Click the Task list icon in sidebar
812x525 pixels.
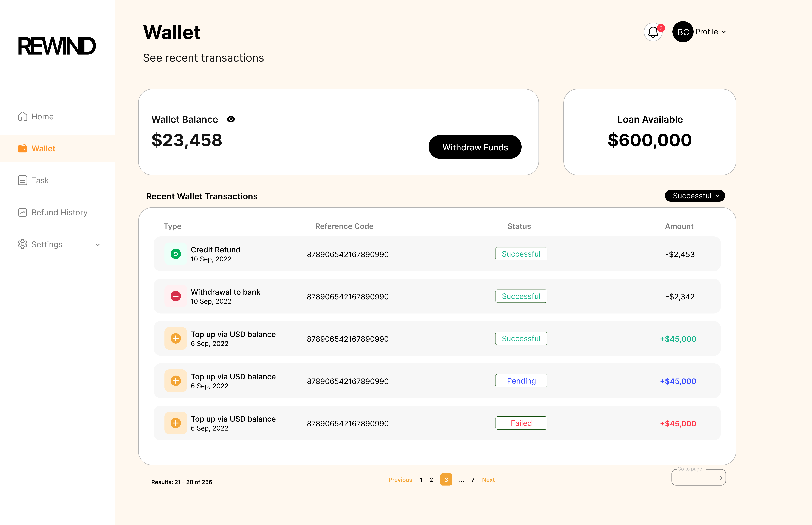point(22,180)
